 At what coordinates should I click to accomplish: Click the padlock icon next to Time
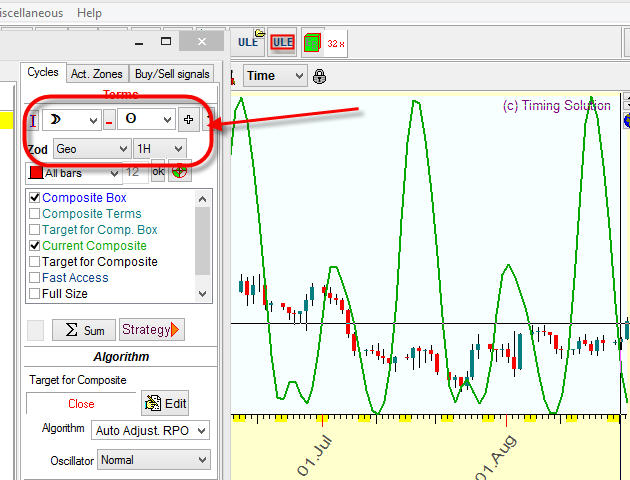(x=319, y=76)
